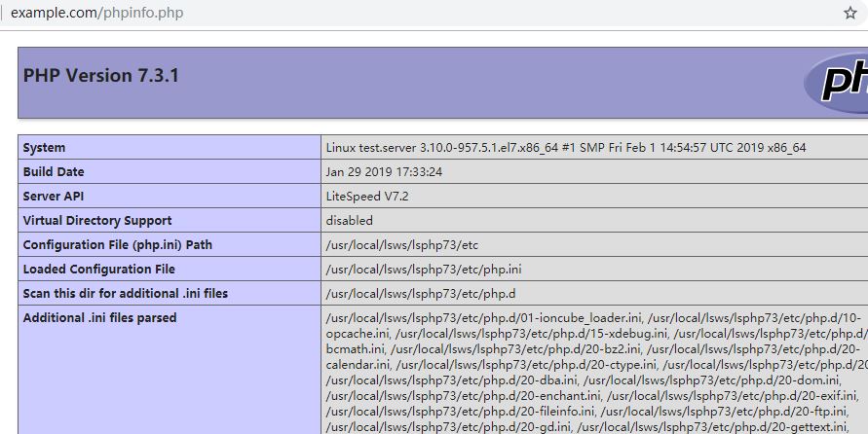Select the Scan this dir label
The height and width of the screenshot is (434, 868).
pyautogui.click(x=126, y=294)
